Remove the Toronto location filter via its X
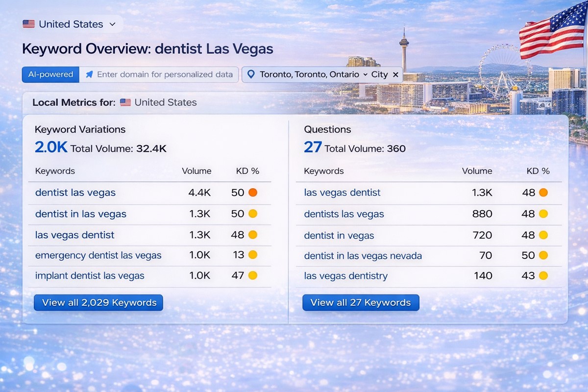Image resolution: width=588 pixels, height=392 pixels. pos(396,74)
